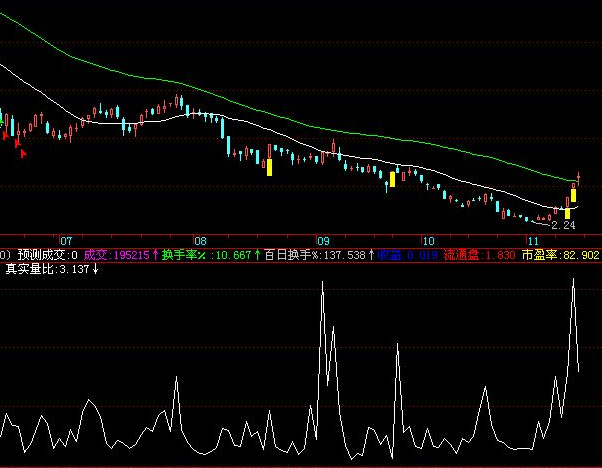Select the 10 month marker on time axis

(x=428, y=241)
